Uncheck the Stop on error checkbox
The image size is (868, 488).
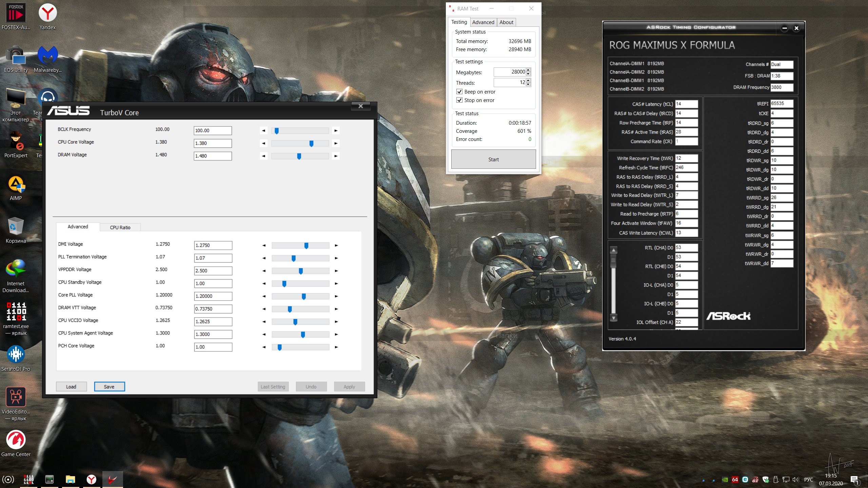click(459, 100)
